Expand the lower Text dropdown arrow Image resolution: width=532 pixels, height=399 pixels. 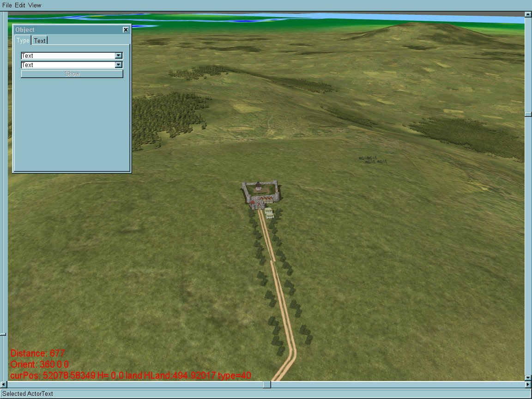(119, 65)
